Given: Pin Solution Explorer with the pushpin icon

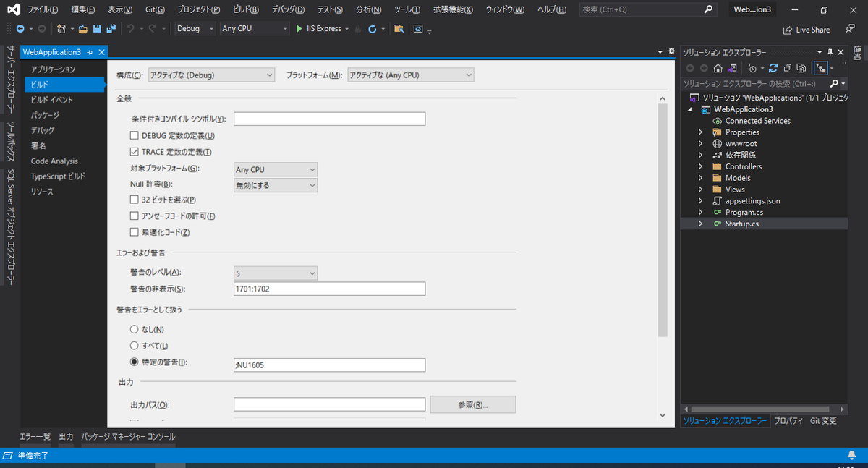Looking at the screenshot, I should (830, 52).
